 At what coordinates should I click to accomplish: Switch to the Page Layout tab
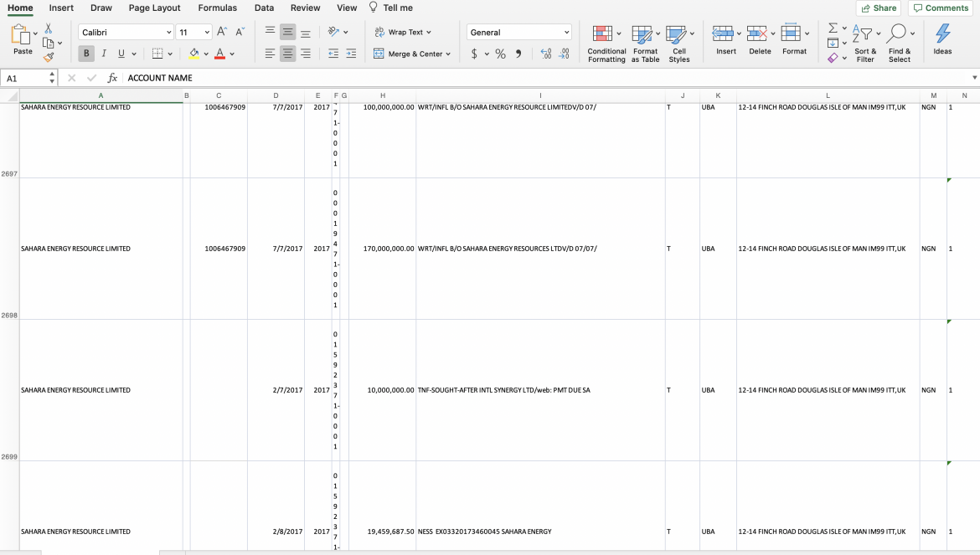pos(154,8)
